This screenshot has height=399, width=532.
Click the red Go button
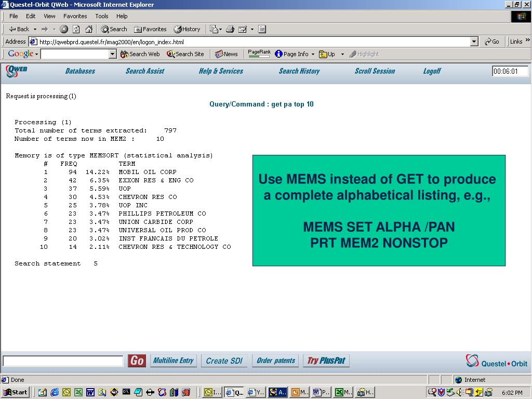(x=137, y=361)
